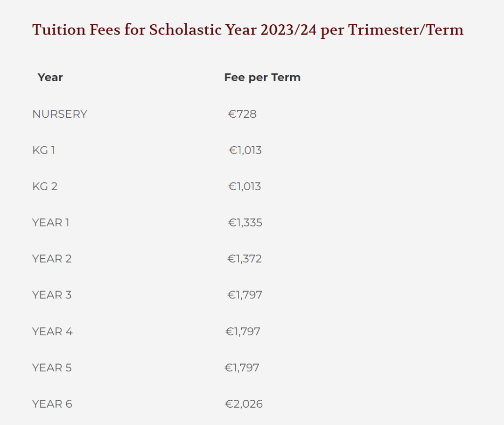The height and width of the screenshot is (425, 504).
Task: Click the €1,013 fee for KG 2
Action: tap(245, 186)
